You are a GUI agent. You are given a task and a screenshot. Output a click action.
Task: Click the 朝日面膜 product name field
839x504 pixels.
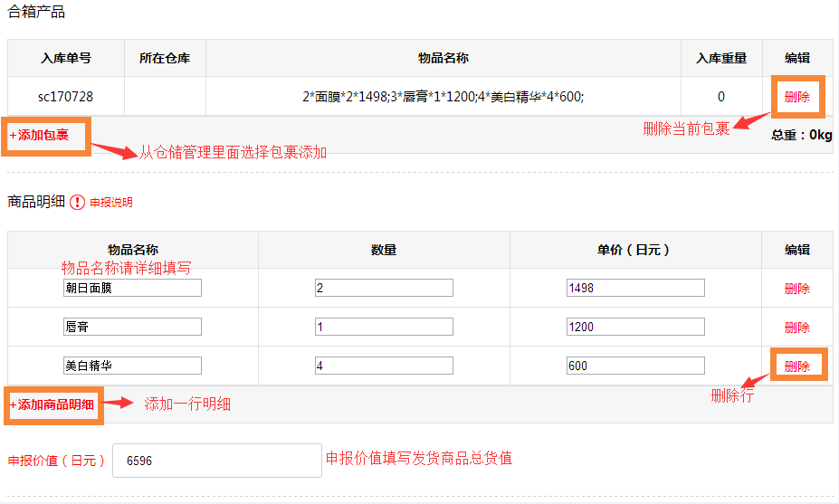coord(132,288)
